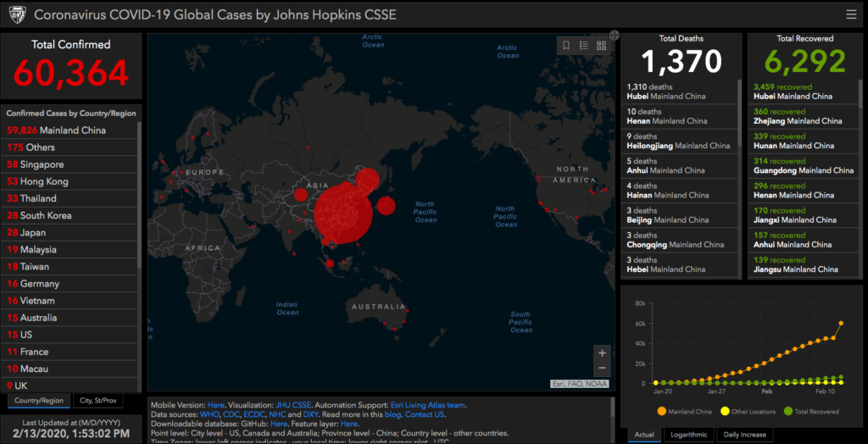868x444 pixels.
Task: Select 28 South Korea row
Action: point(71,215)
